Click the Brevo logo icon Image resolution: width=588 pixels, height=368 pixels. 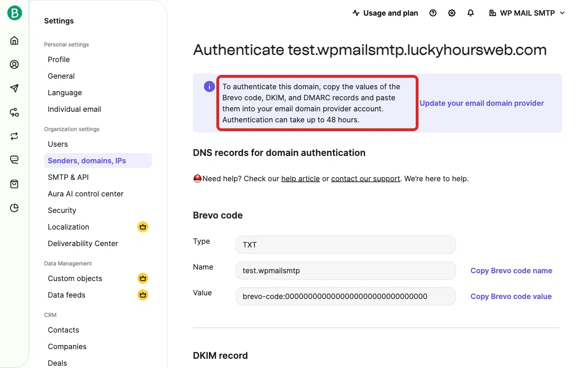pos(14,13)
